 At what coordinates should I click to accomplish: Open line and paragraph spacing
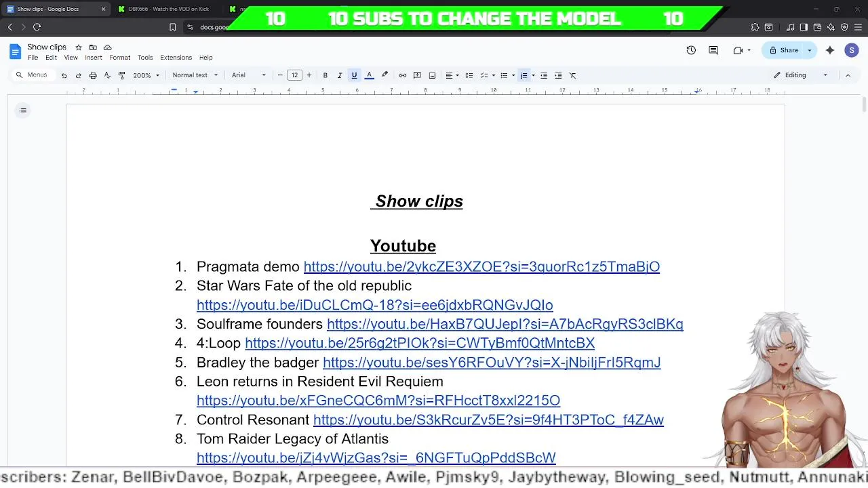pos(469,75)
